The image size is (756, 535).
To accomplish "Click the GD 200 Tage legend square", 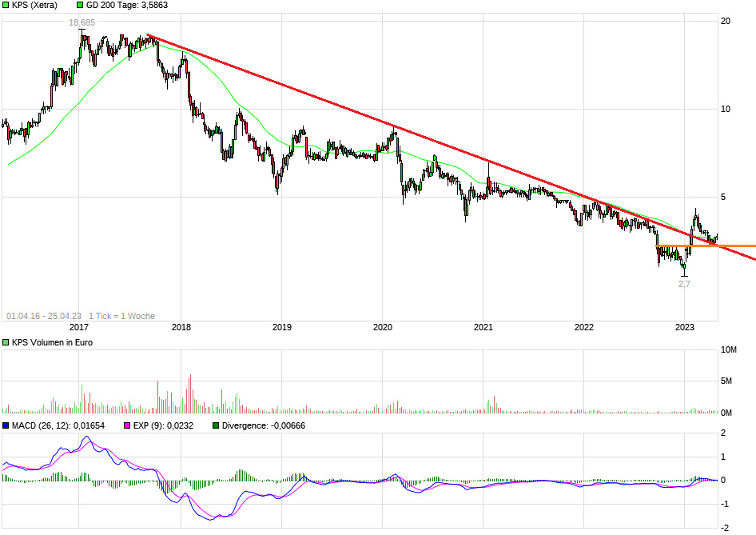I will click(78, 6).
